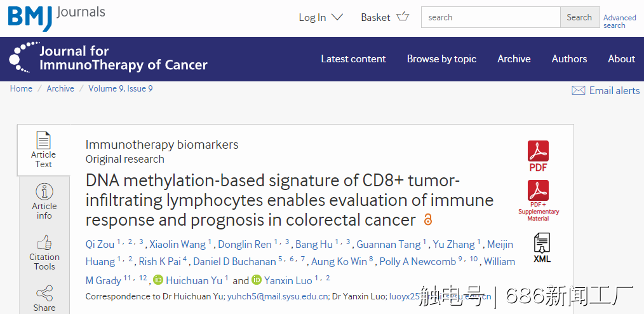This screenshot has width=644, height=314.
Task: Click the BMJ Journals logo
Action: [x=57, y=18]
